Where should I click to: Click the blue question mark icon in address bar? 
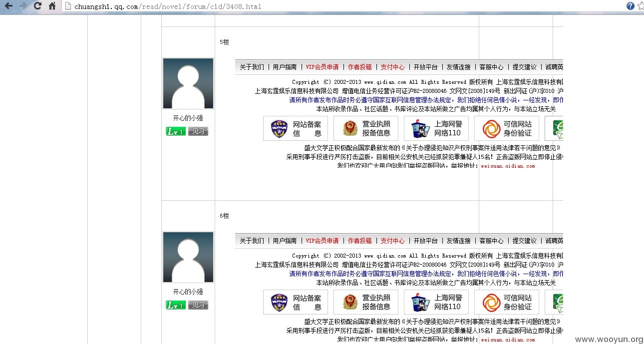point(631,6)
